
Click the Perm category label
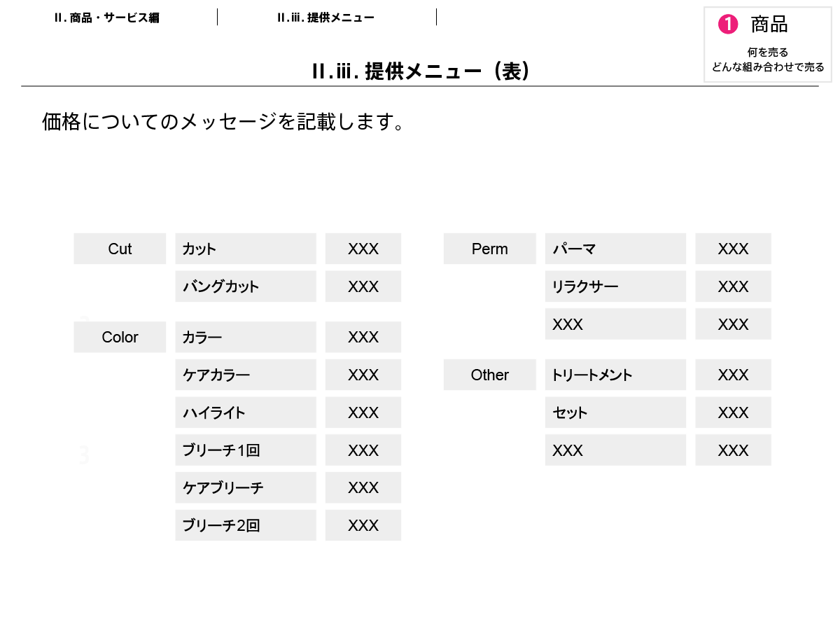[x=489, y=249]
